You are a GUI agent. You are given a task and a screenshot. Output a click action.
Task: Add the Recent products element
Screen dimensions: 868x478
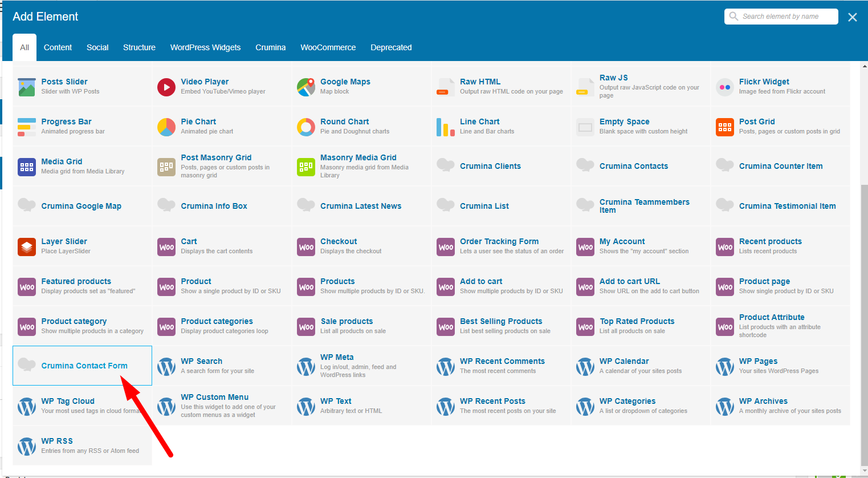pyautogui.click(x=780, y=246)
